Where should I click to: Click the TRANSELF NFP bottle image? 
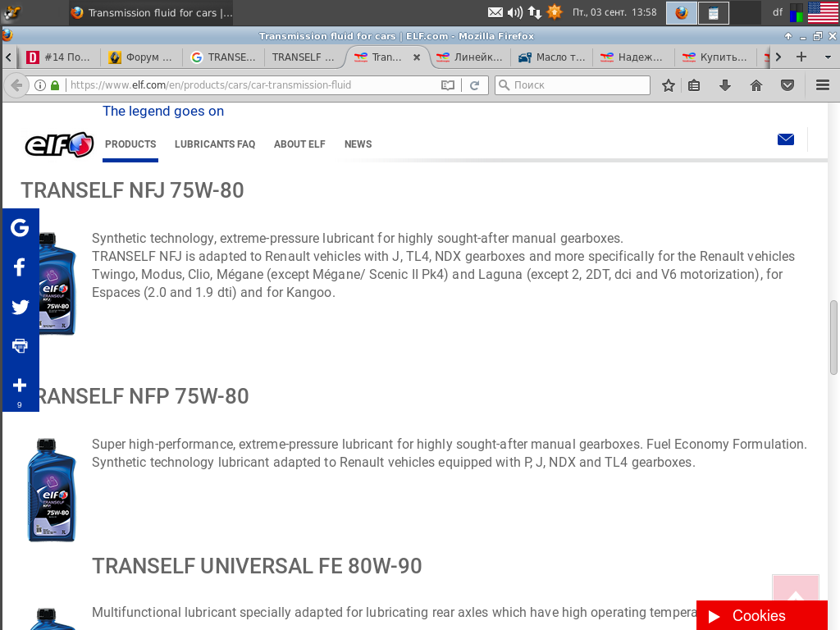tap(52, 490)
